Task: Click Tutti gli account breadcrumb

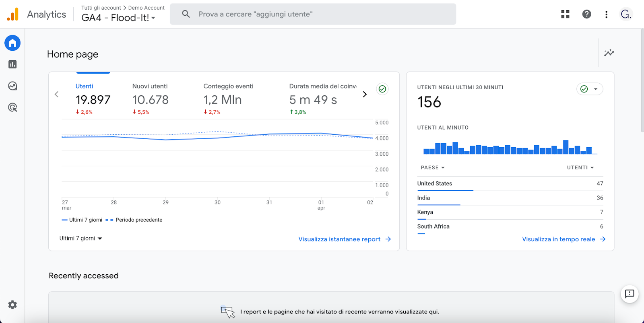Action: 101,8
